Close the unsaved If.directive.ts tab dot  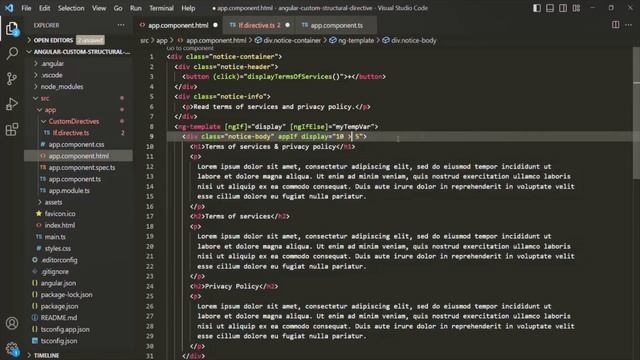tap(287, 25)
